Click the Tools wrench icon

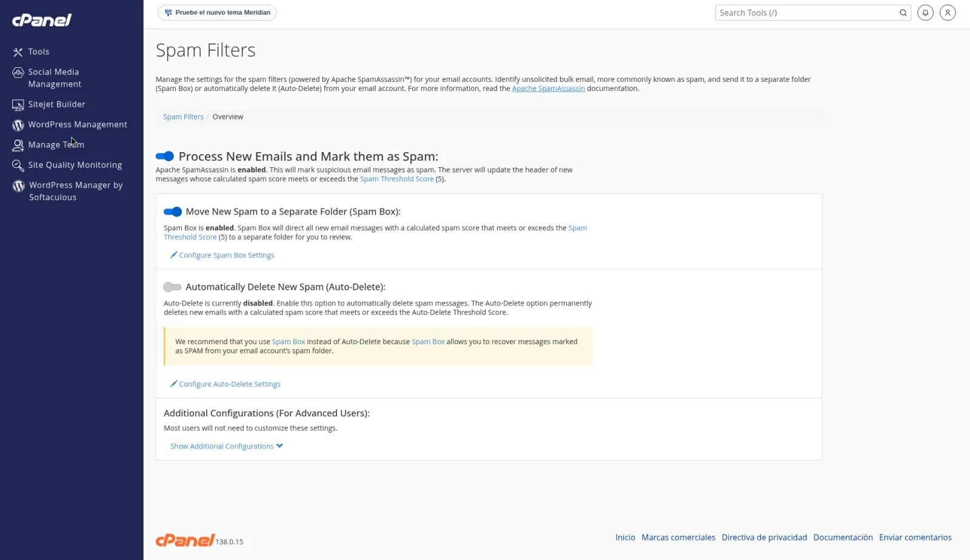(18, 52)
